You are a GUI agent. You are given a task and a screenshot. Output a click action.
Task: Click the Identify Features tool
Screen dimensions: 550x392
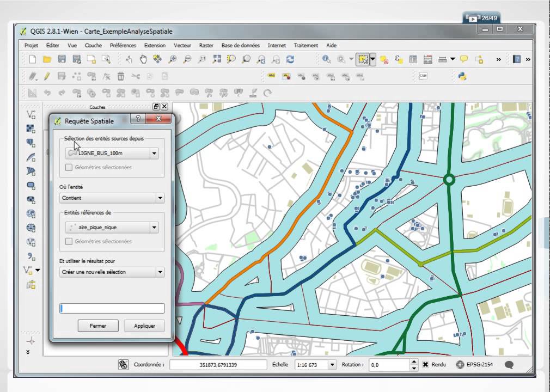coord(327,59)
